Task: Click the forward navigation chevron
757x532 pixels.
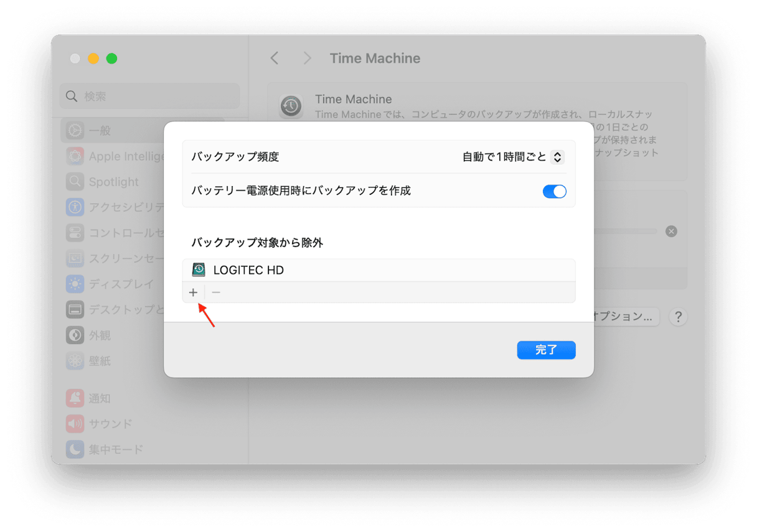Action: pos(307,58)
